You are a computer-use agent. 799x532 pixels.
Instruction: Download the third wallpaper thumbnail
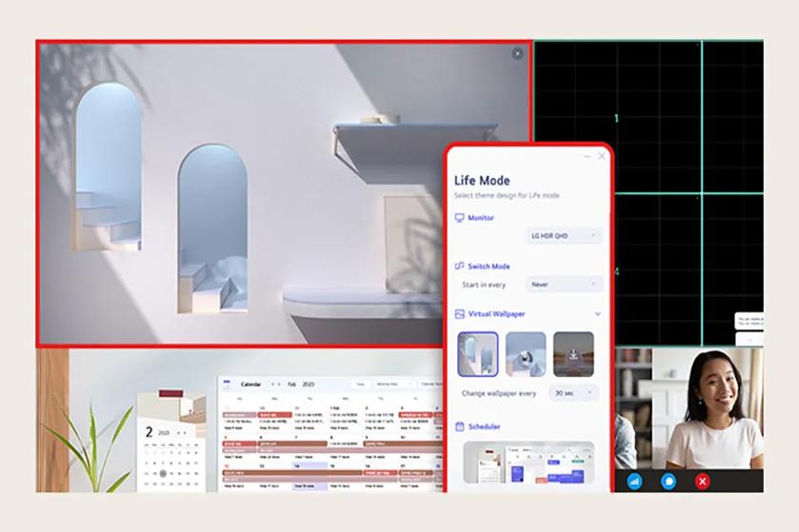[573, 354]
